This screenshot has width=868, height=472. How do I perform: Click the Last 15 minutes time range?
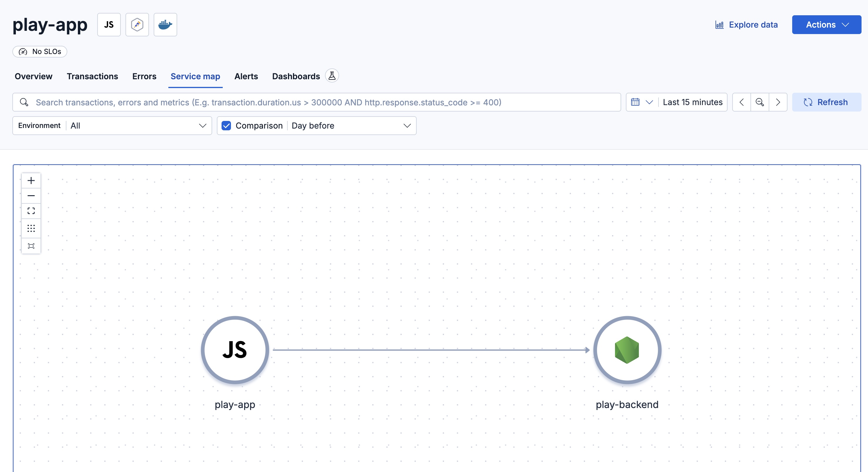pos(693,102)
